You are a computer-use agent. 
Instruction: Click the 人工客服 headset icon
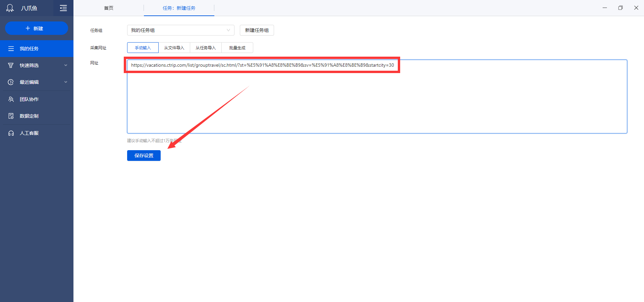[x=11, y=133]
